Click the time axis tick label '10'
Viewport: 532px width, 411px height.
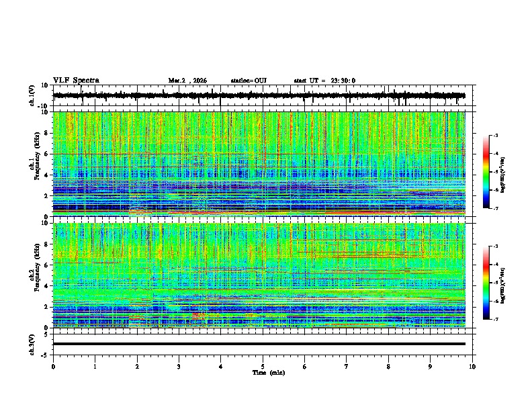tap(472, 367)
